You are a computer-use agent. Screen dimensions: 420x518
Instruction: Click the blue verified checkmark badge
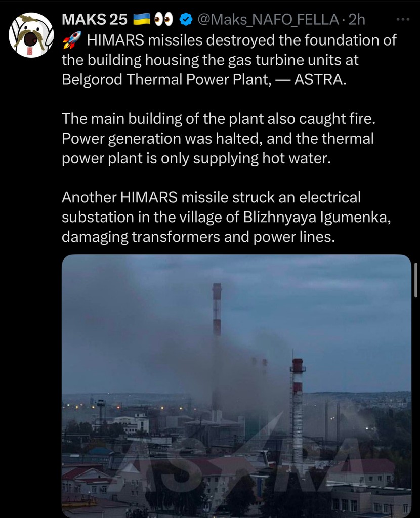[186, 20]
